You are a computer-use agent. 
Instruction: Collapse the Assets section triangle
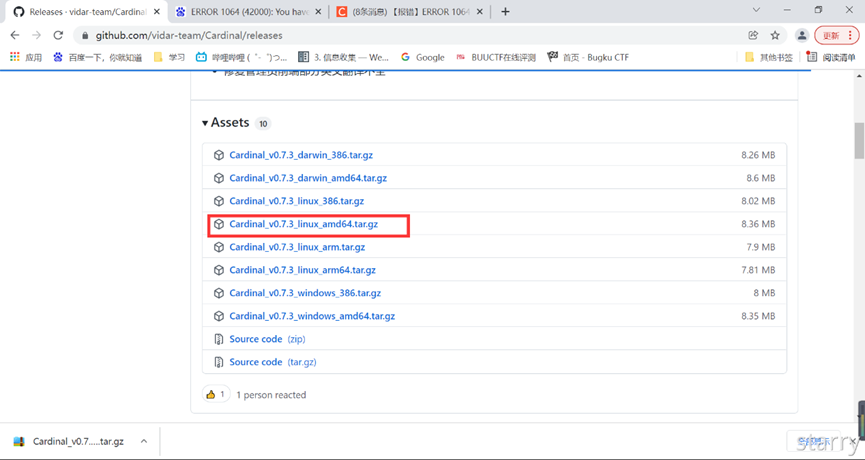[x=205, y=122]
